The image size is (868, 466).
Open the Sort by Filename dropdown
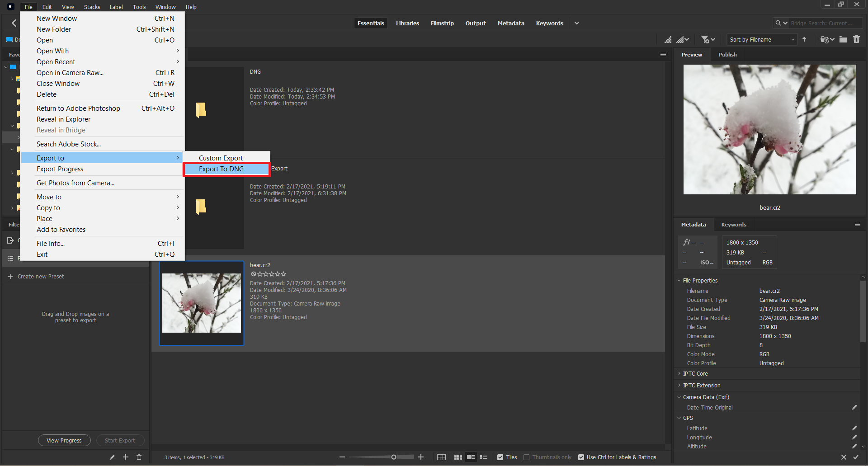[x=762, y=40]
